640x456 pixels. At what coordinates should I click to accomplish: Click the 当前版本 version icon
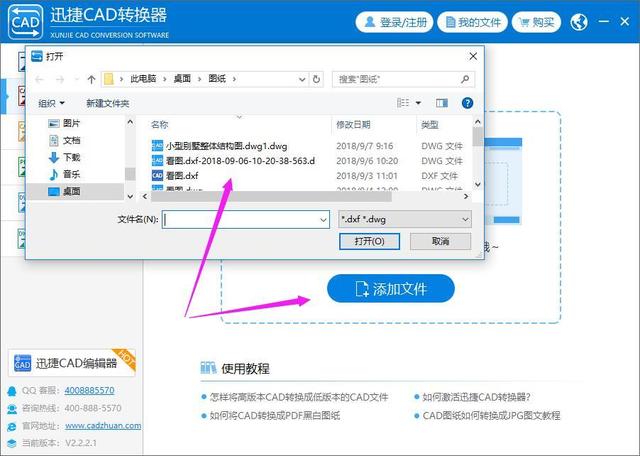tap(12, 443)
